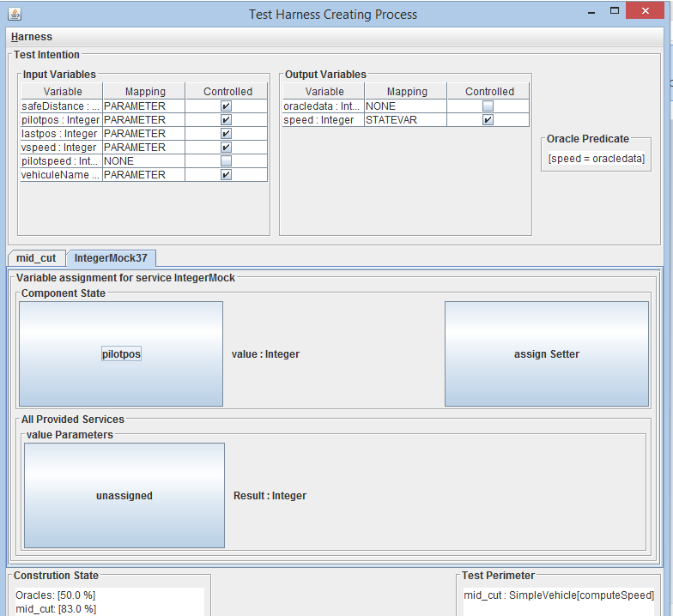
Task: Toggle Controlled checkbox for vehiculeName row
Action: tap(226, 175)
